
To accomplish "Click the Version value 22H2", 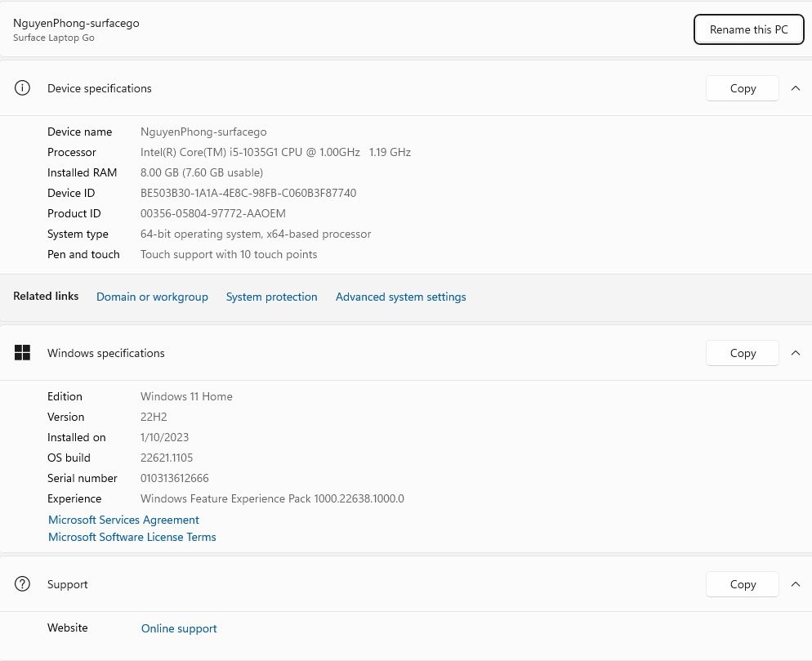I will [x=154, y=417].
